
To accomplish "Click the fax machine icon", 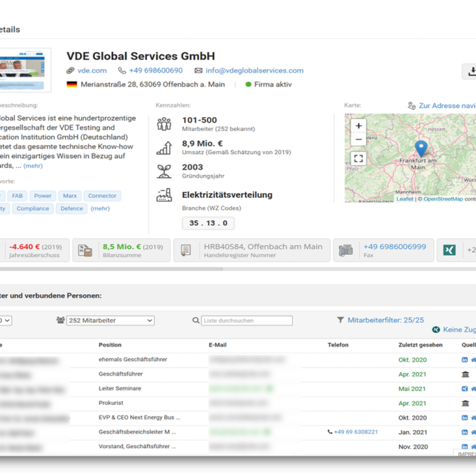I will point(345,250).
